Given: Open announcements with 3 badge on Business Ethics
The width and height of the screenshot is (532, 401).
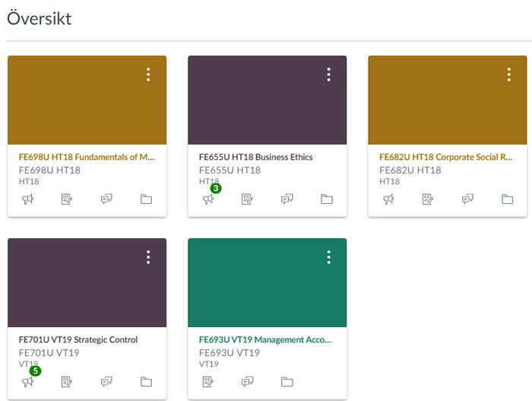Looking at the screenshot, I should [208, 199].
